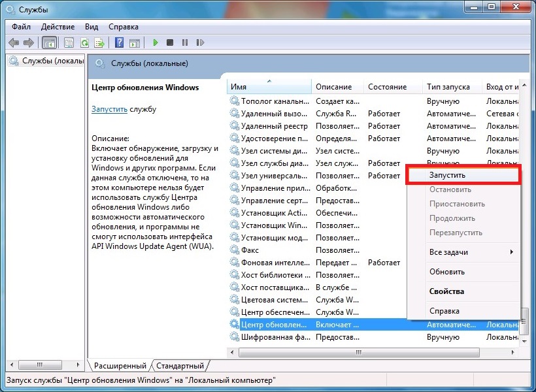
Task: Click the services list down scroll arrow
Action: 524,341
